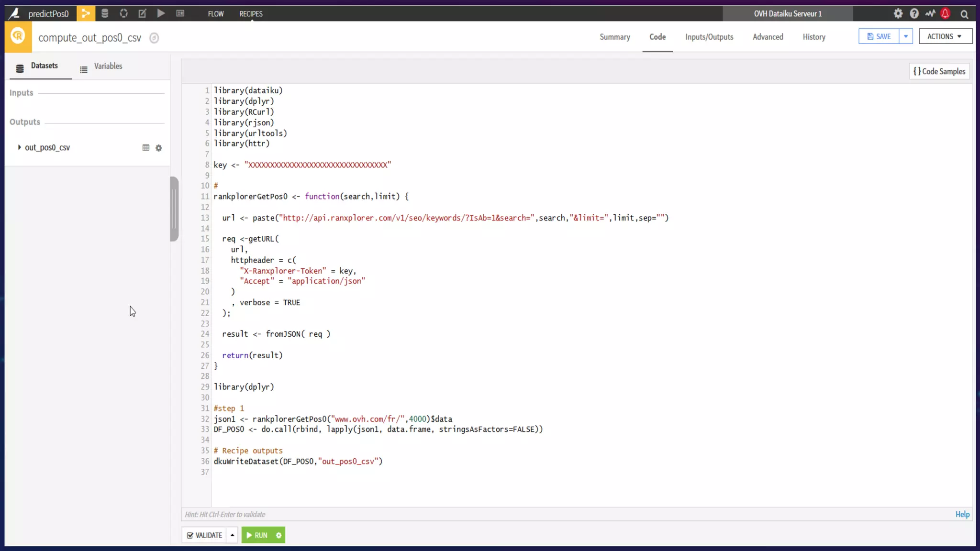Screen dimensions: 980x551
Task: Click the Help link below editor
Action: click(x=962, y=514)
